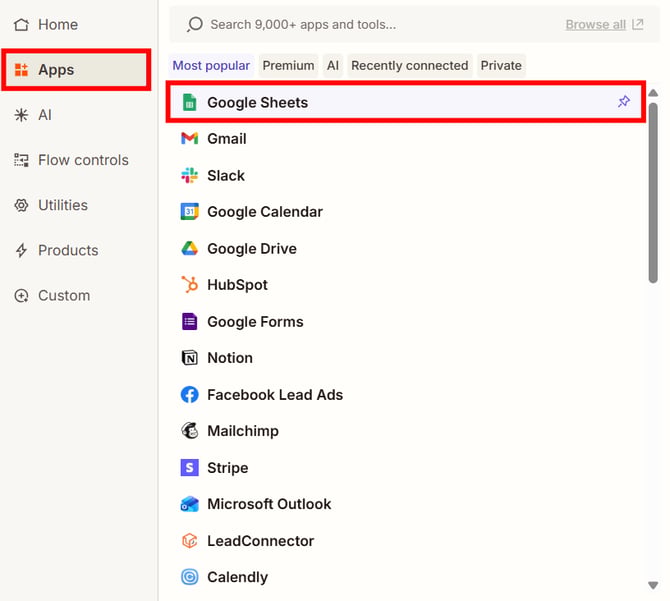Click the scrollbar down arrow
Image resolution: width=670 pixels, height=601 pixels.
(x=653, y=585)
